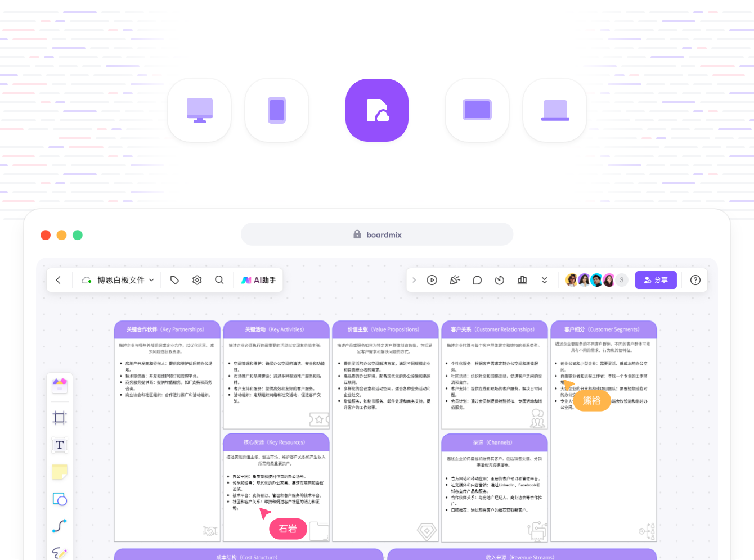Open the voting bar-chart icon

point(522,280)
